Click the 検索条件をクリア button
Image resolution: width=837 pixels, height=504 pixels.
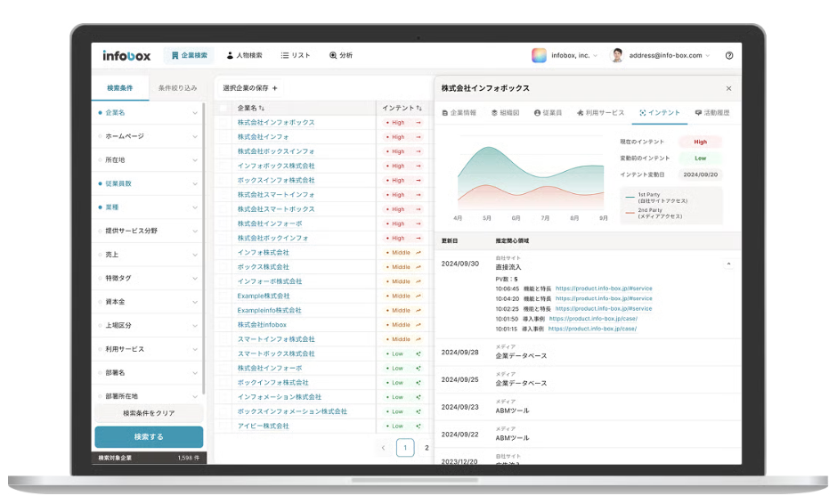[149, 413]
